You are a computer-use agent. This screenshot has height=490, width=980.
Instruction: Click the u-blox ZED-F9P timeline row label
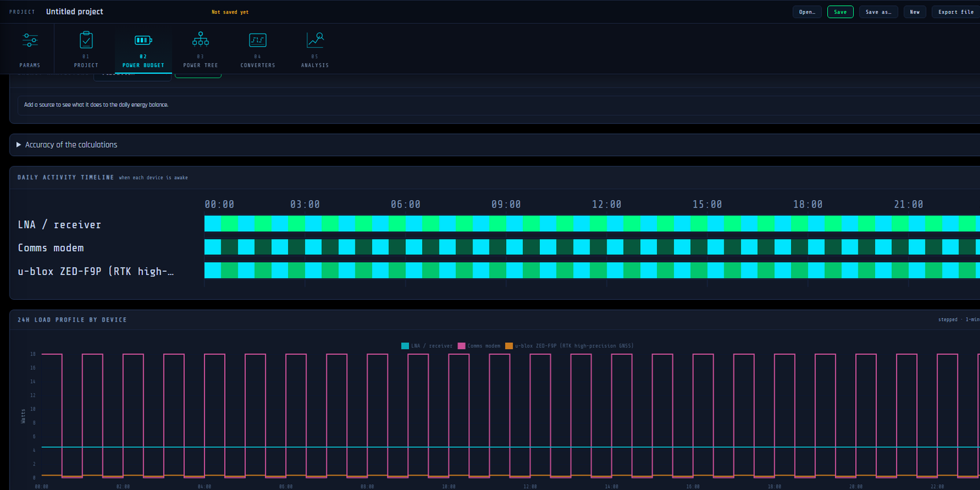(96, 272)
